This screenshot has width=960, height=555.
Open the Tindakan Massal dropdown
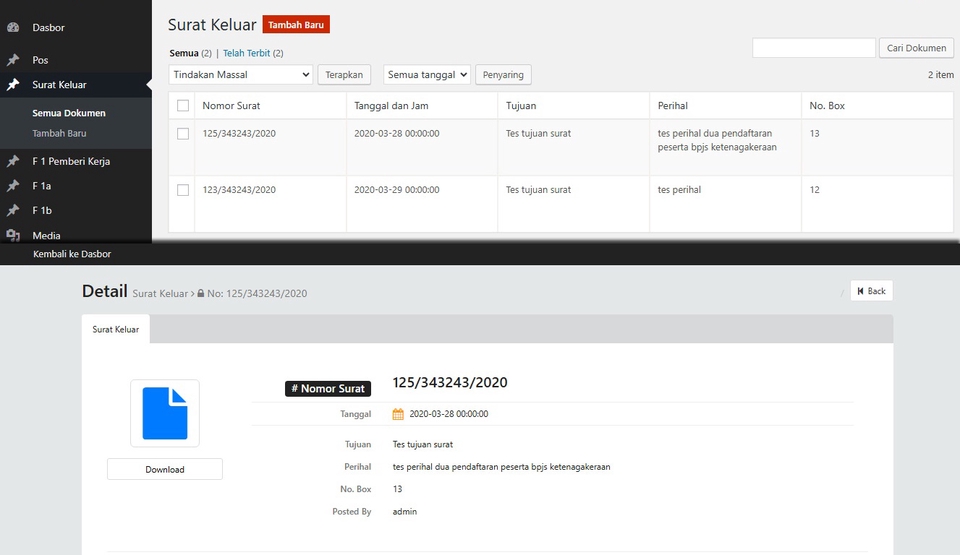pyautogui.click(x=241, y=75)
